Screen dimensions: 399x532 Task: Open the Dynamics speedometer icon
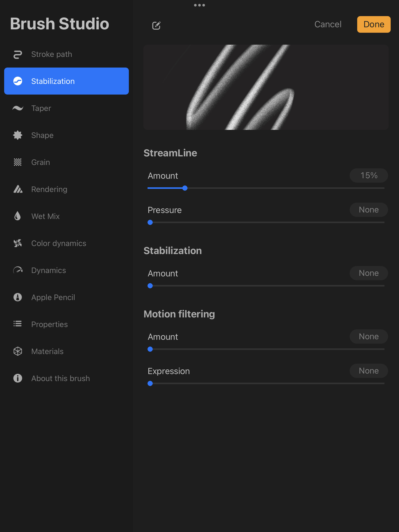[x=18, y=270]
